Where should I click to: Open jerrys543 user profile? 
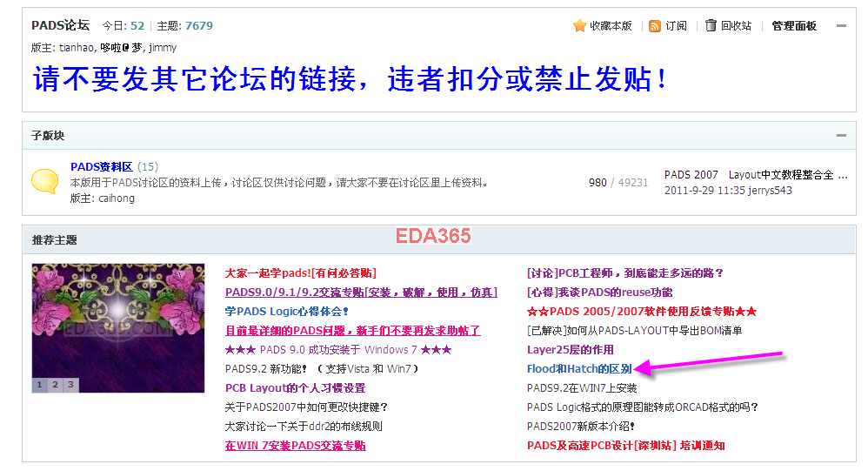pyautogui.click(x=770, y=191)
